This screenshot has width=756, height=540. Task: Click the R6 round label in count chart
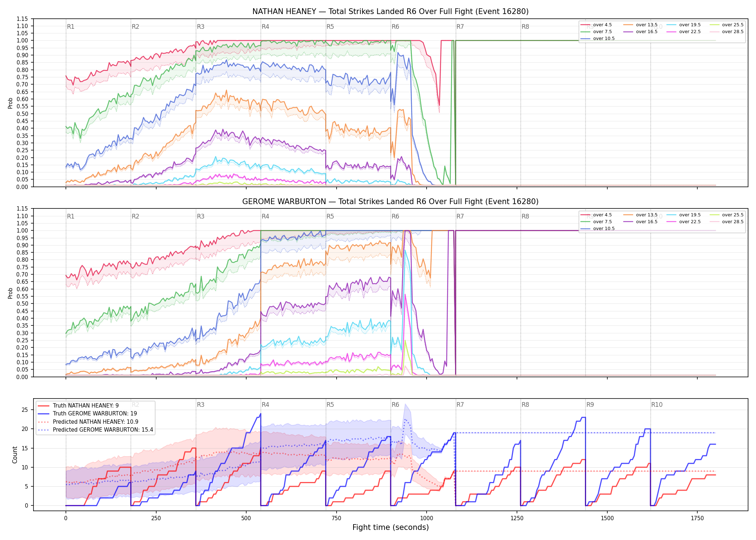[x=395, y=405]
